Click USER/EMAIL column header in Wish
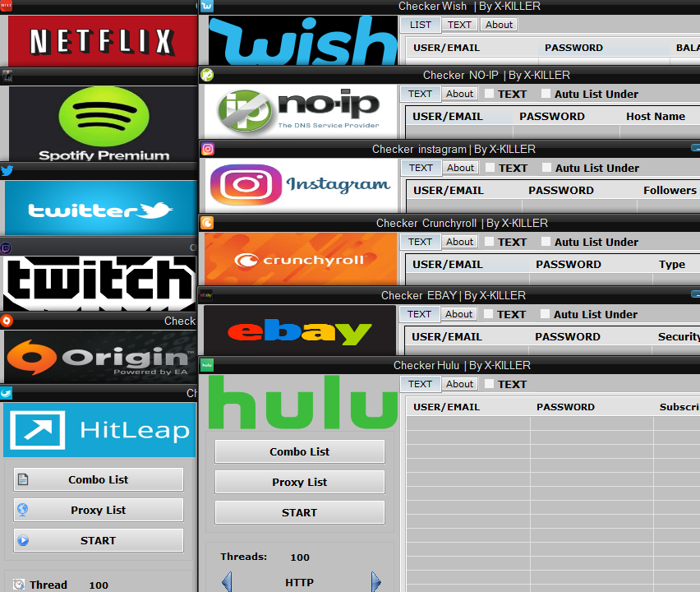The width and height of the screenshot is (700, 592). 446,48
